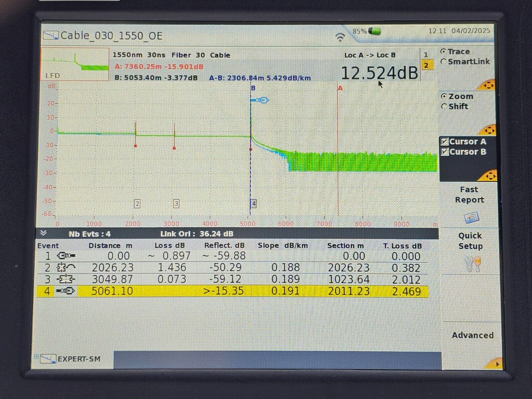Click the battery level indicator
This screenshot has height=399, width=532.
374,30
